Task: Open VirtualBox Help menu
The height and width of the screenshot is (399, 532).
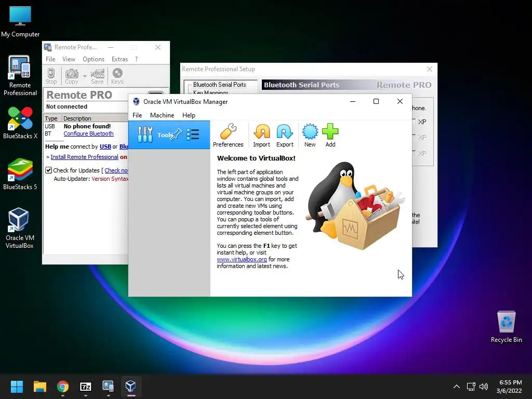Action: point(189,115)
